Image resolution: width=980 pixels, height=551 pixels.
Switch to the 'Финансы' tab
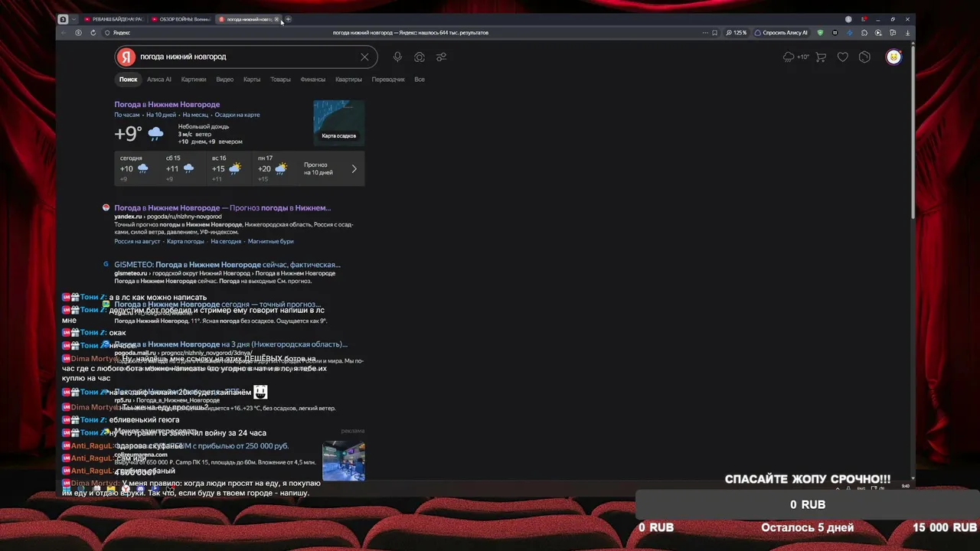click(x=313, y=80)
